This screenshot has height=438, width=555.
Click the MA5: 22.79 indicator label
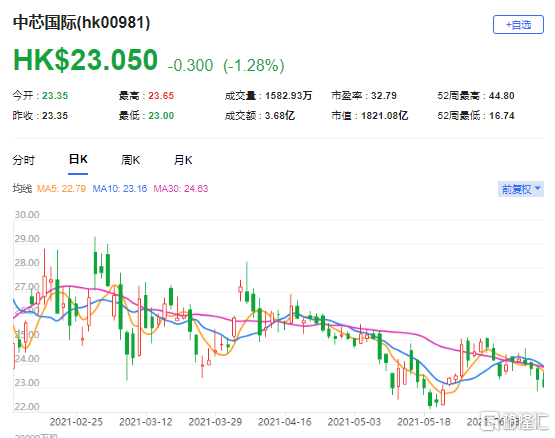61,188
